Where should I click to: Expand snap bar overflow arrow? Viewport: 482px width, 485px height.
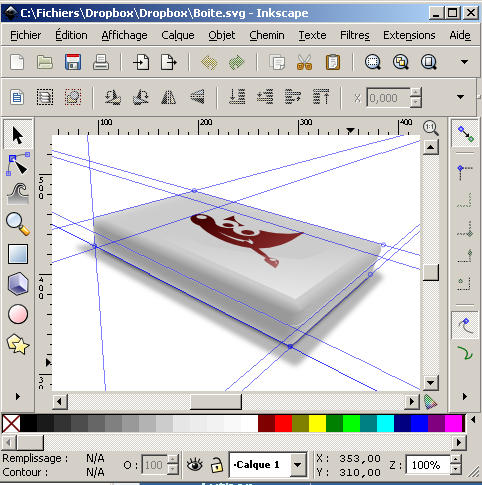click(x=465, y=396)
